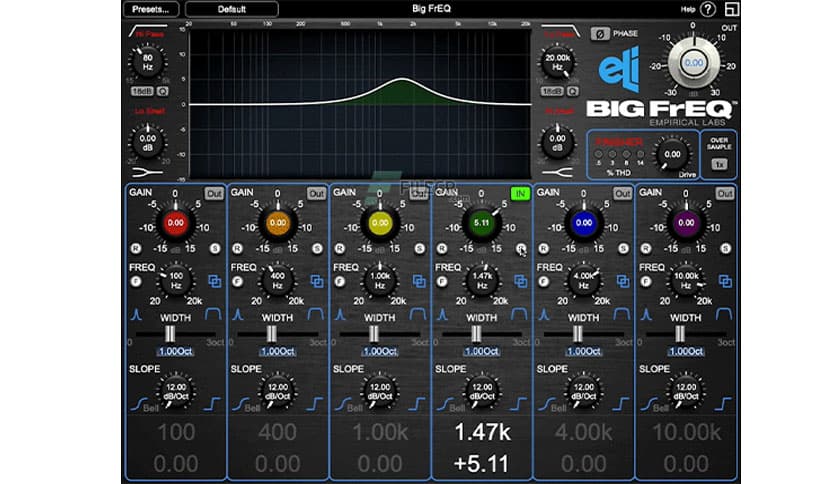
Task: Click the Lo Shelf curve icon below left knob
Action: [x=148, y=172]
